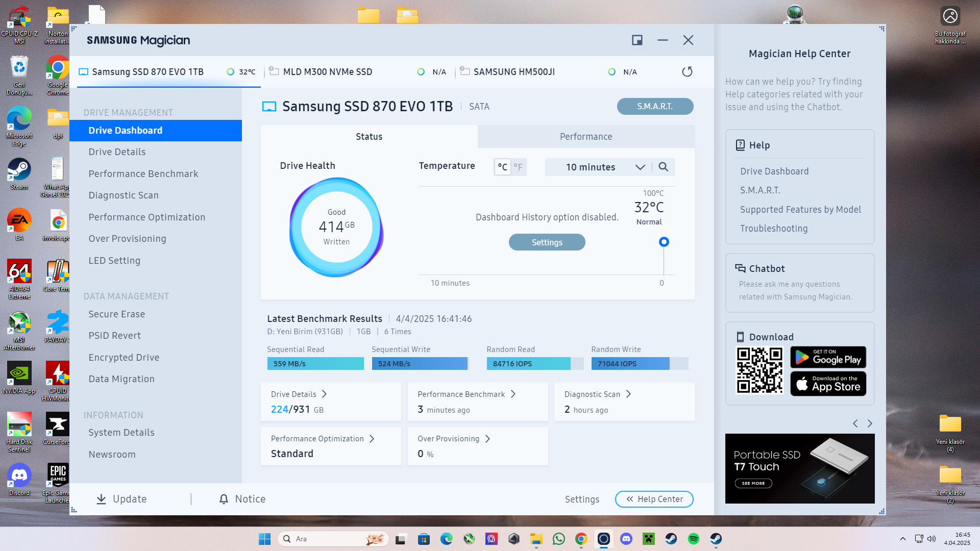Collapse the Help Center panel button
Screen dimensions: 980x551
pos(654,499)
